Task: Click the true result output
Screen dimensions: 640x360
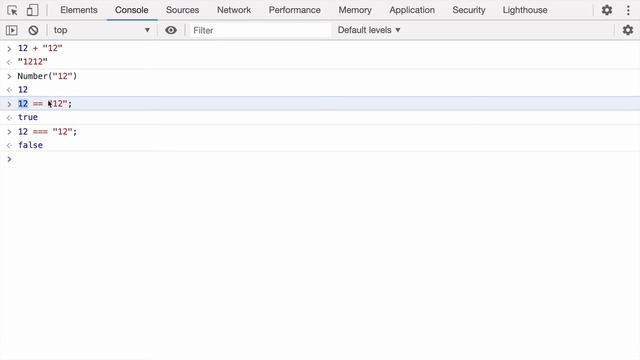Action: click(x=28, y=117)
